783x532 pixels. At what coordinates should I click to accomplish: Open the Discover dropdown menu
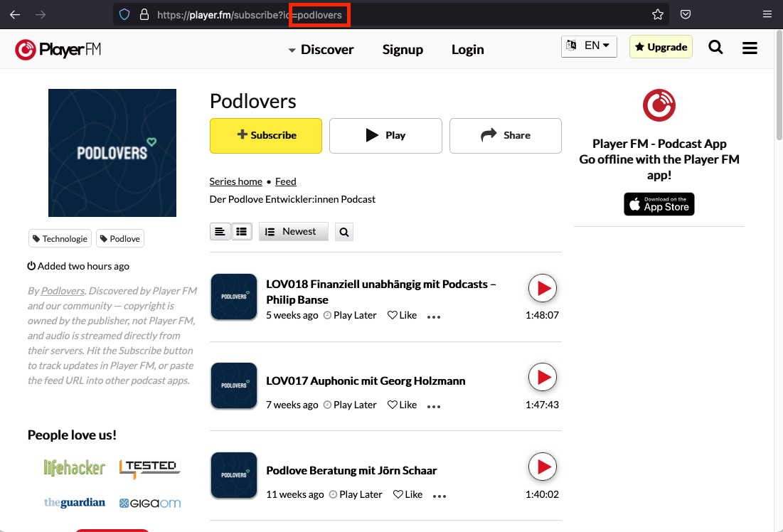[x=321, y=50]
